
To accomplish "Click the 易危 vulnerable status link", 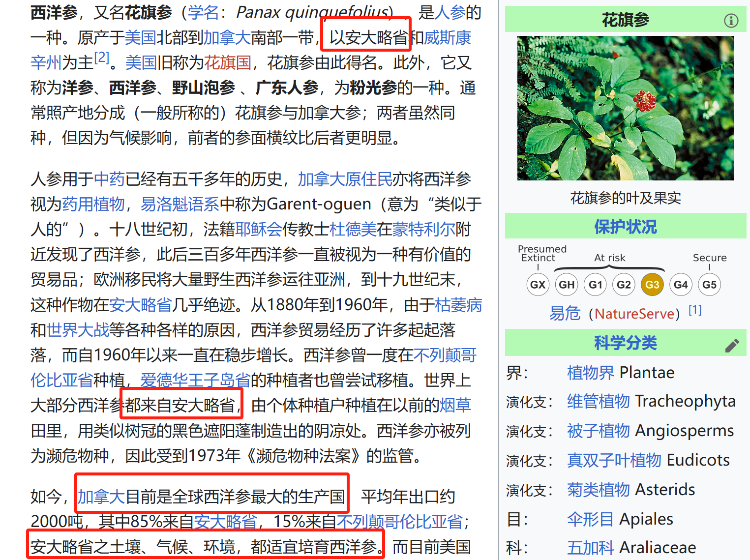I will click(x=565, y=314).
